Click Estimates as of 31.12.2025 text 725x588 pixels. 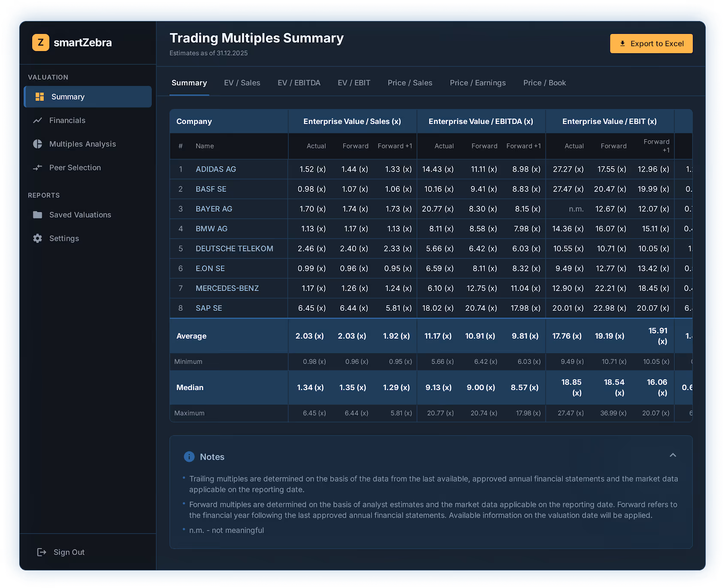tap(208, 53)
